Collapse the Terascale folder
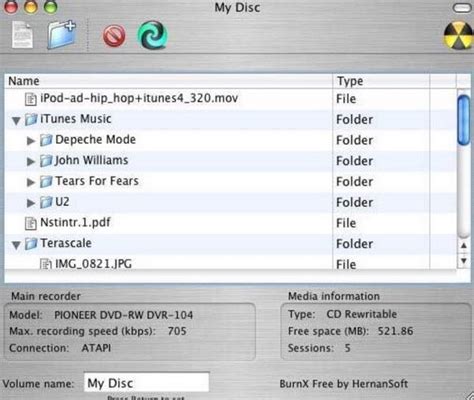Image resolution: width=474 pixels, height=400 pixels. point(16,245)
